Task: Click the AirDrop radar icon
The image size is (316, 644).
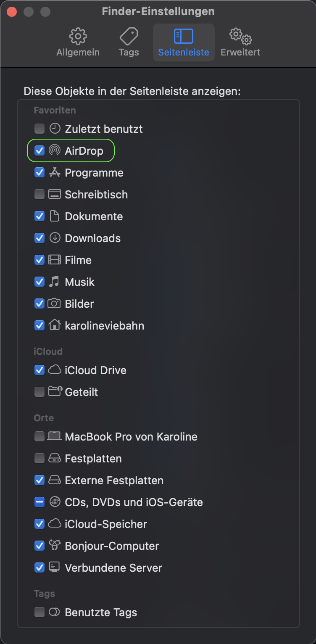Action: (55, 150)
